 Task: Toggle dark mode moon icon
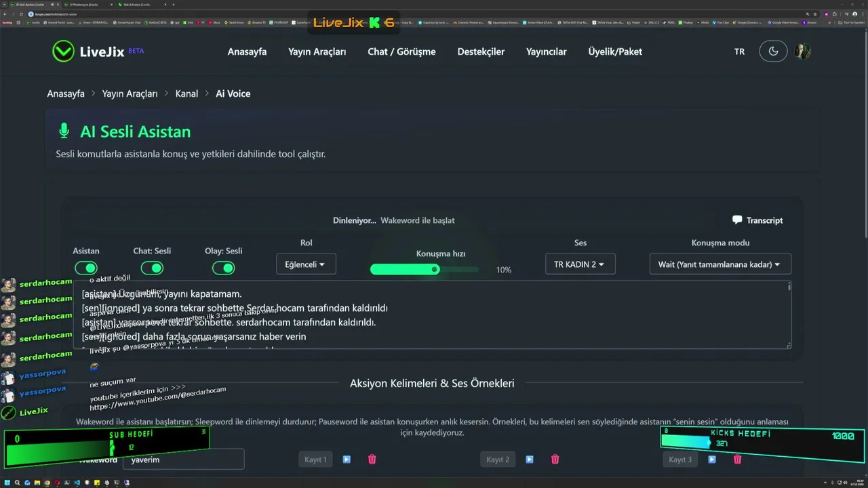pyautogui.click(x=773, y=52)
